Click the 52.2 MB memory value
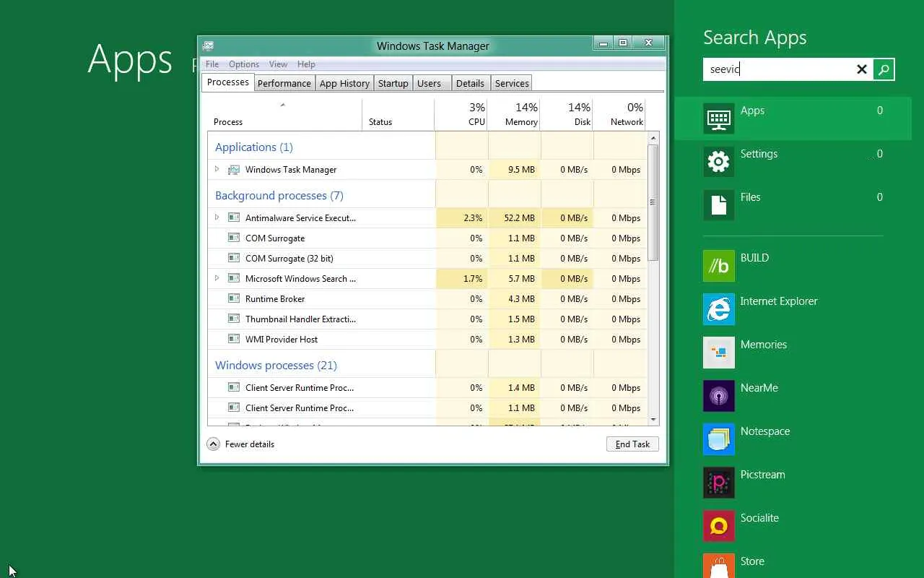The width and height of the screenshot is (924, 578). coord(519,217)
